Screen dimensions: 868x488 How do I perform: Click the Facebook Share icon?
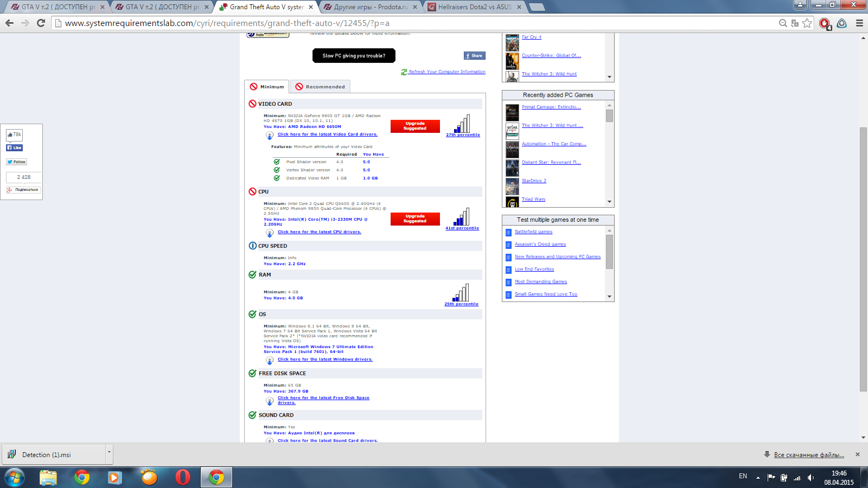click(x=467, y=55)
